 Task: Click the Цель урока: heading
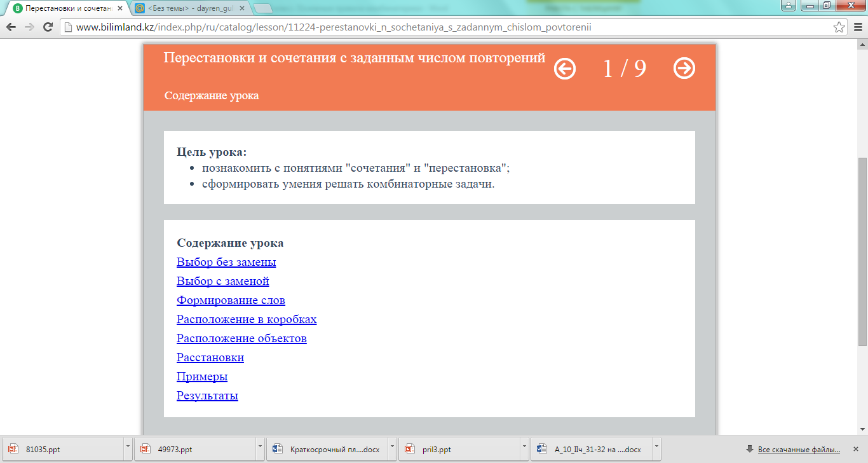212,152
